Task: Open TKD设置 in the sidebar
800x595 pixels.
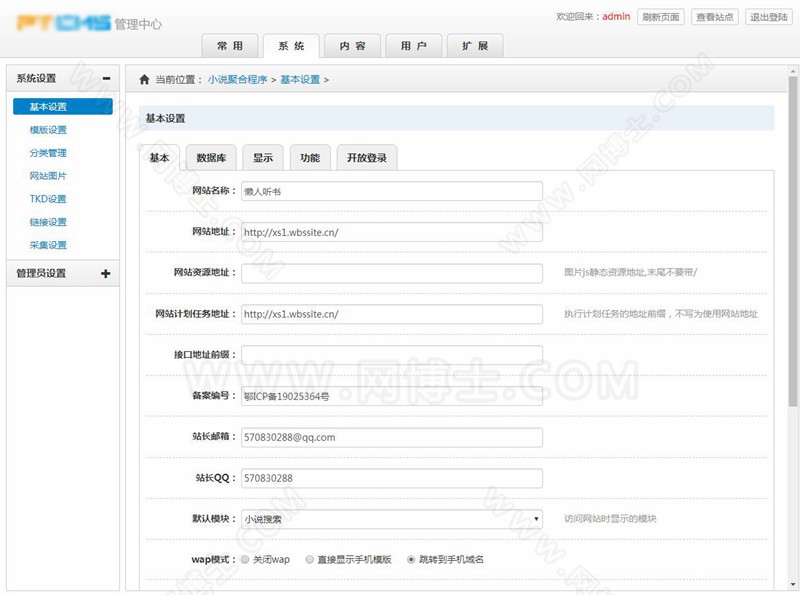Action: (x=48, y=199)
